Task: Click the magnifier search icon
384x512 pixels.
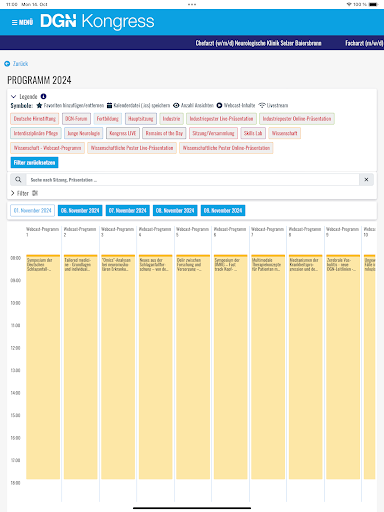Action: [x=18, y=180]
